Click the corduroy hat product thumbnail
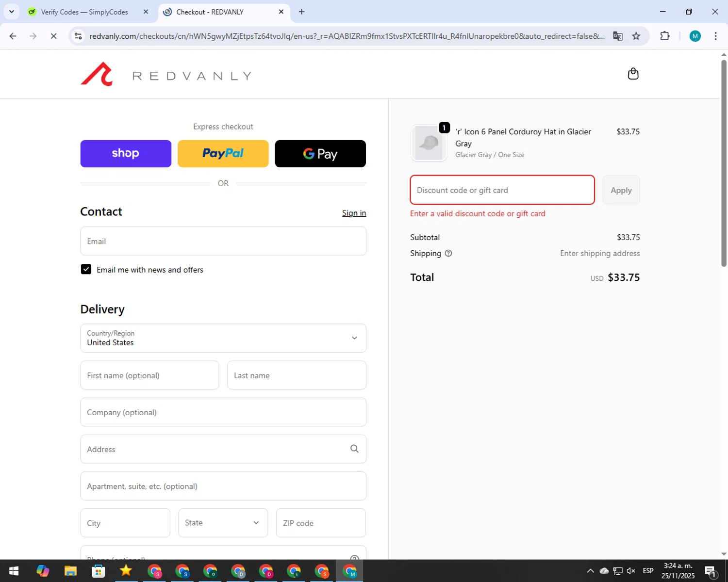This screenshot has height=582, width=728. pyautogui.click(x=429, y=143)
